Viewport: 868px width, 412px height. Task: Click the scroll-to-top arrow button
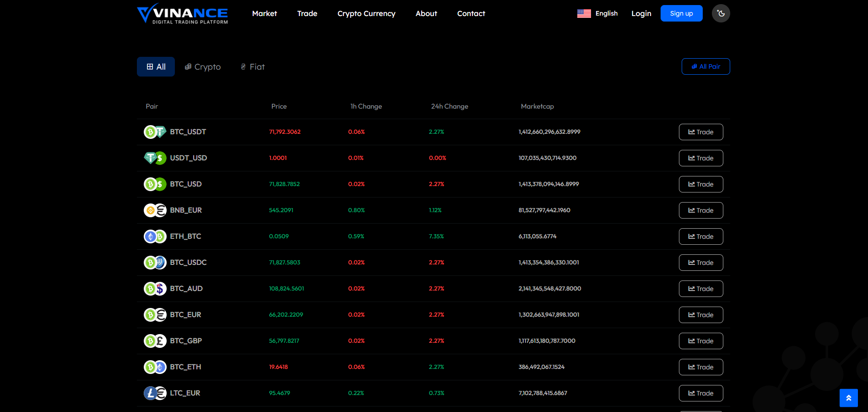pos(848,398)
